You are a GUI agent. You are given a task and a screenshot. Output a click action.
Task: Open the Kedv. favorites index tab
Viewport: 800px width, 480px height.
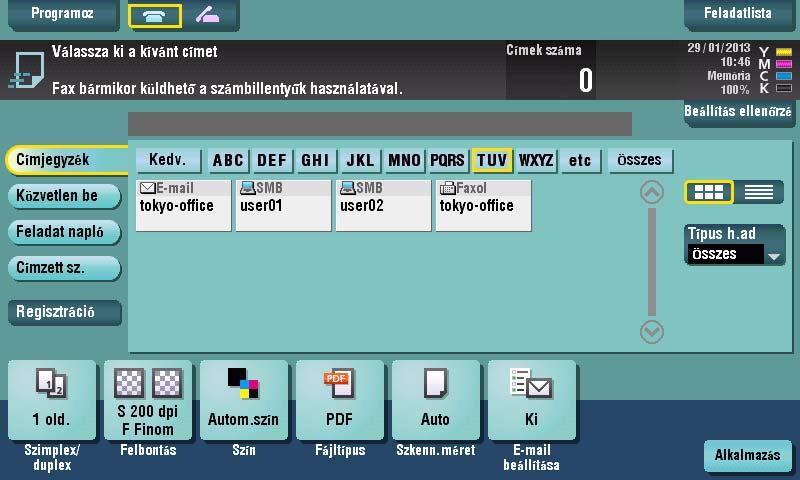coord(168,160)
